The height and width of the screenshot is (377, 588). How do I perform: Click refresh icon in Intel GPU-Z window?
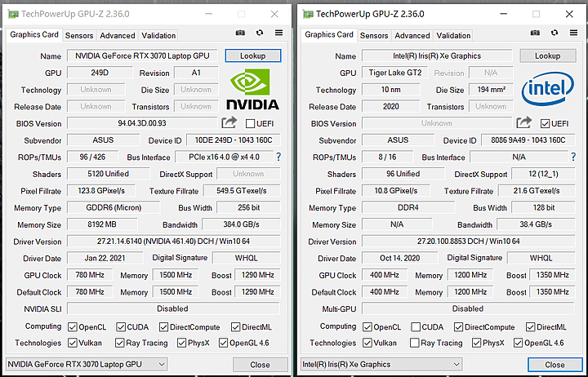point(555,33)
